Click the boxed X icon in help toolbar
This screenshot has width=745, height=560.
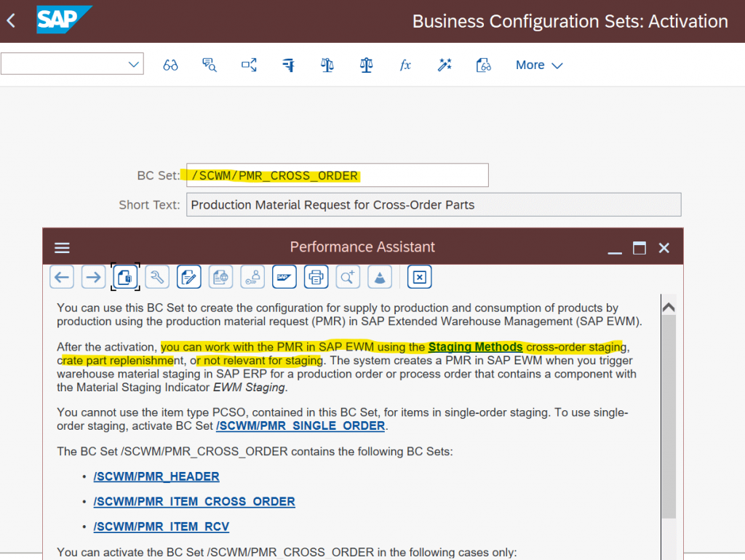pos(420,277)
